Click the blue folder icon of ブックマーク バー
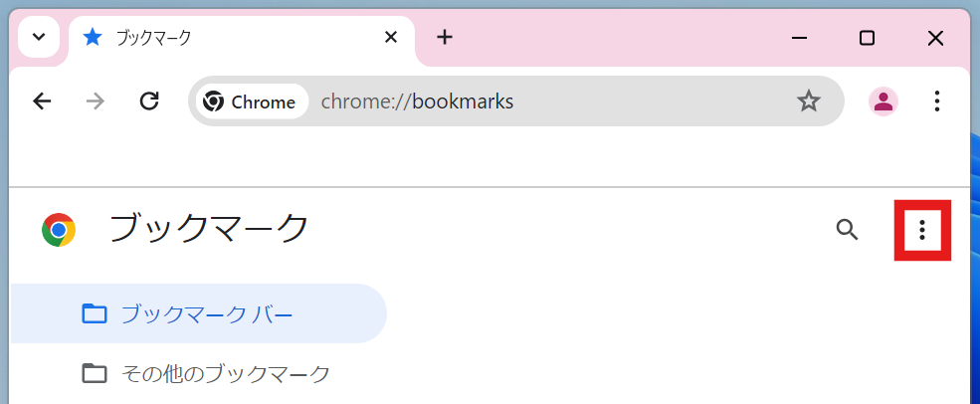The height and width of the screenshot is (404, 980). 95,313
